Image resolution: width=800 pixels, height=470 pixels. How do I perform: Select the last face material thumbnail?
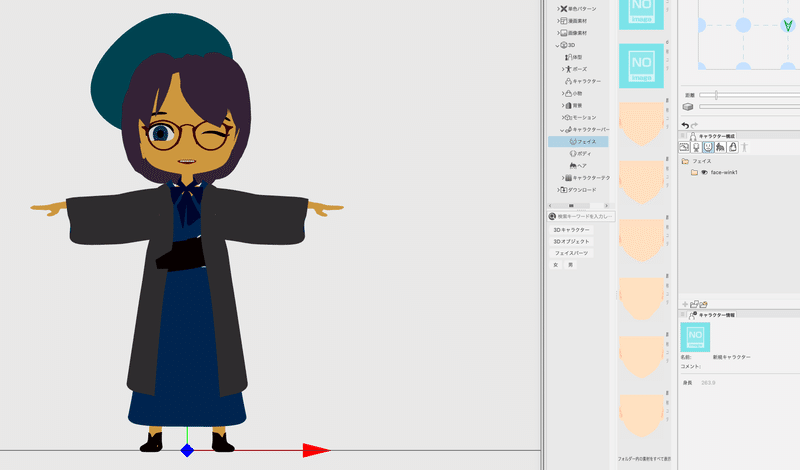point(641,415)
